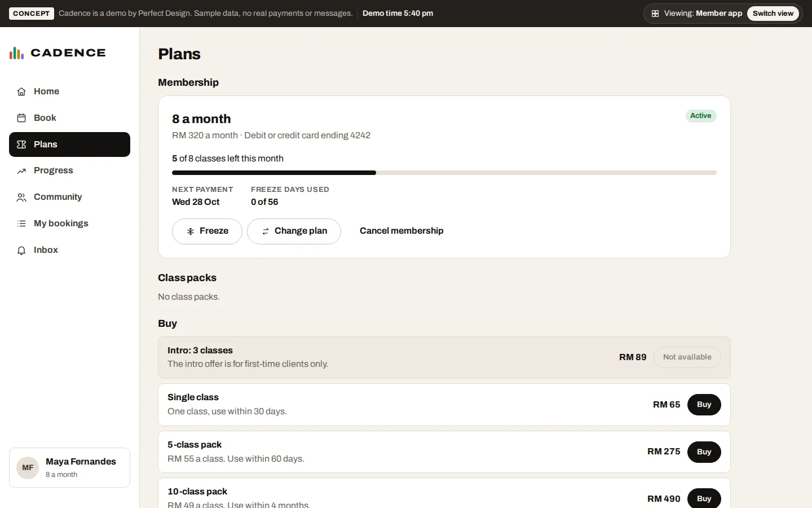Click the Inbox bell icon
This screenshot has width=812, height=508.
pos(21,251)
